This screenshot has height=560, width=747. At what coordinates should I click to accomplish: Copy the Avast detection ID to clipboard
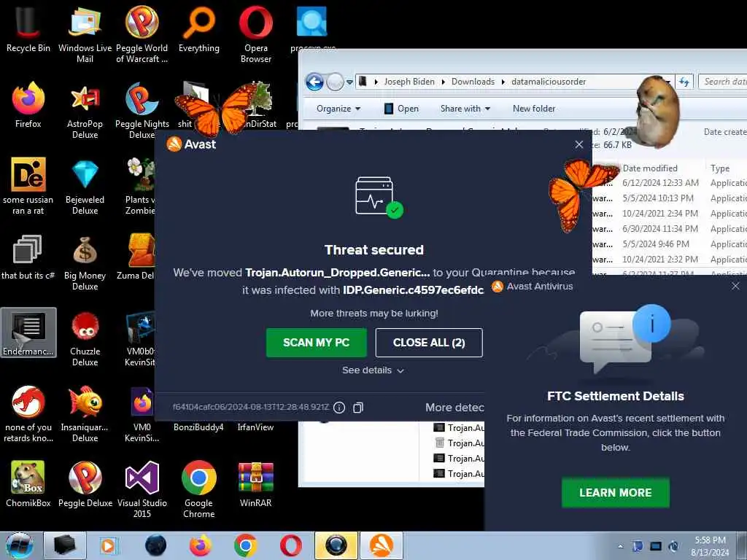point(358,407)
